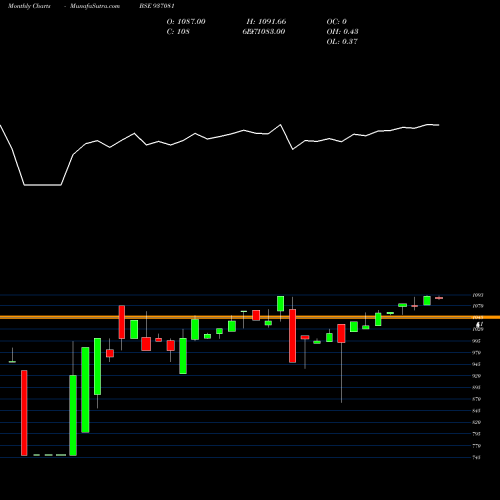Click the 'O: 1087.00' open value
The image size is (500, 500).
pyautogui.click(x=186, y=22)
